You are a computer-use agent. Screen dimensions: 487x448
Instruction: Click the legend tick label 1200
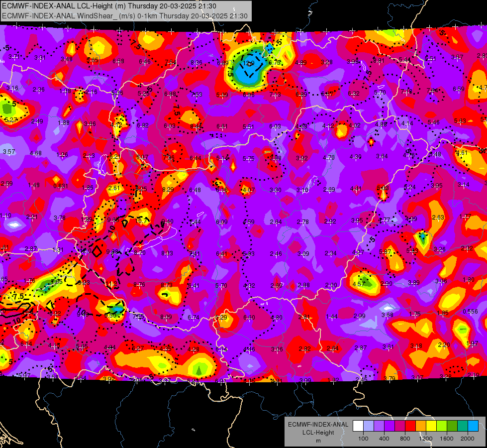click(426, 439)
